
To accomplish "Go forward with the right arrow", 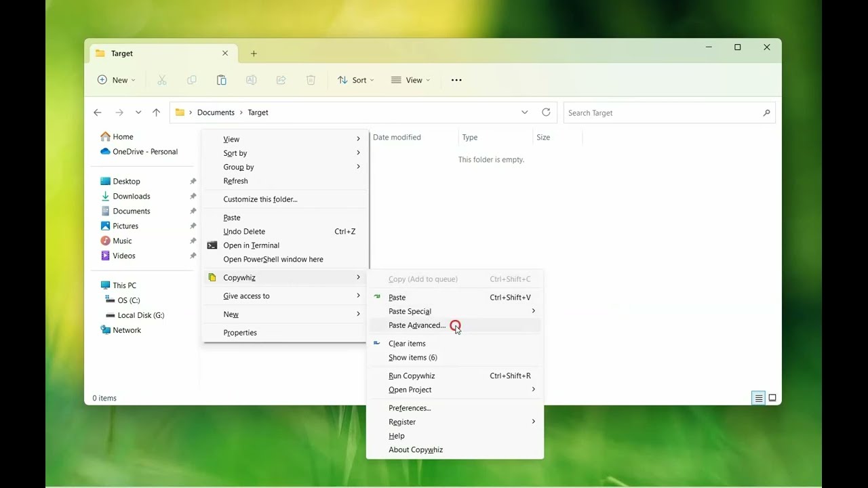I will click(x=120, y=113).
